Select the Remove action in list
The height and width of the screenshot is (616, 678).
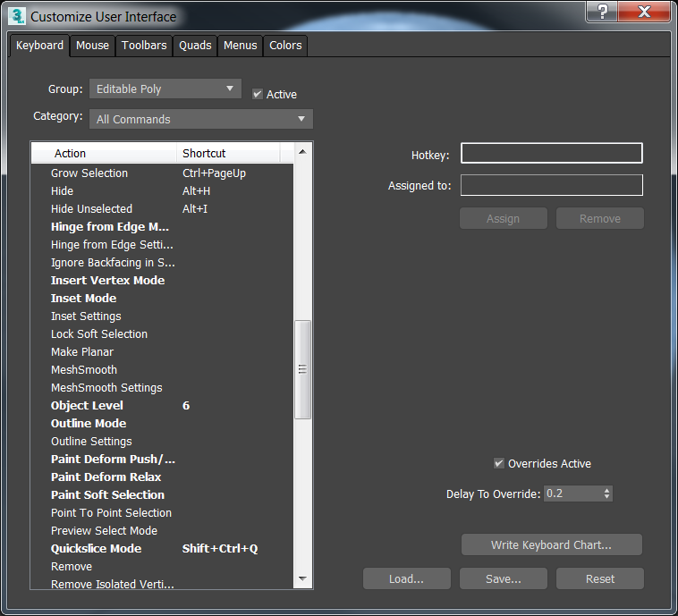[x=72, y=566]
